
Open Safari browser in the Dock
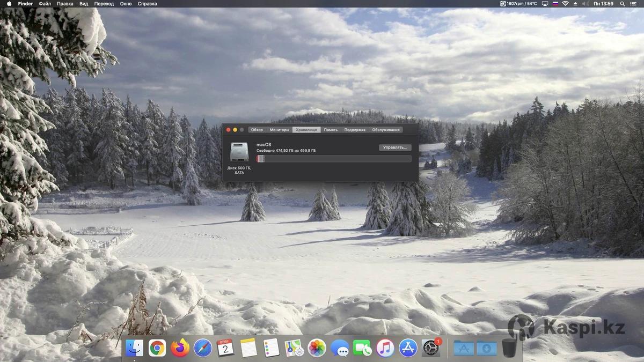(203, 348)
